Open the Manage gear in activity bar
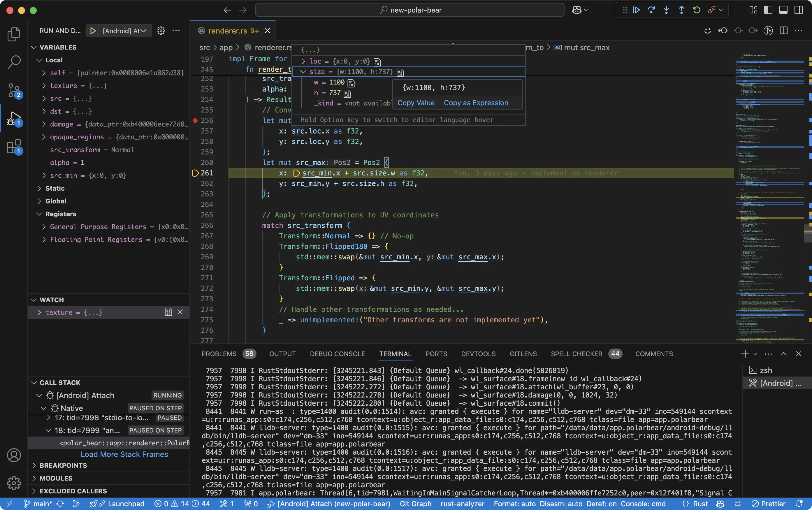 [x=14, y=483]
